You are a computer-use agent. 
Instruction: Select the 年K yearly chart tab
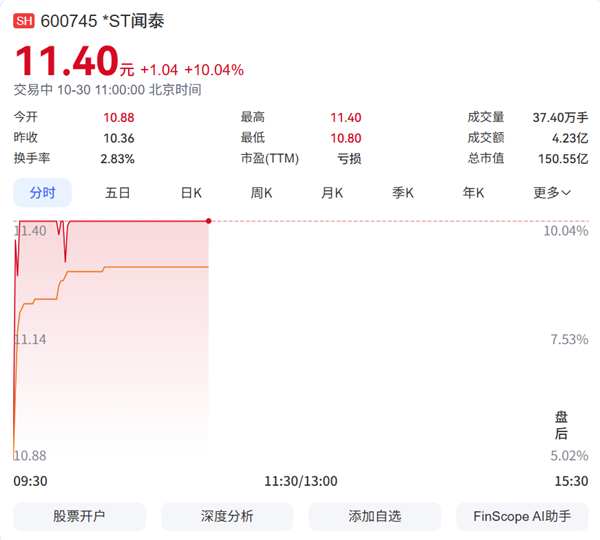[473, 193]
